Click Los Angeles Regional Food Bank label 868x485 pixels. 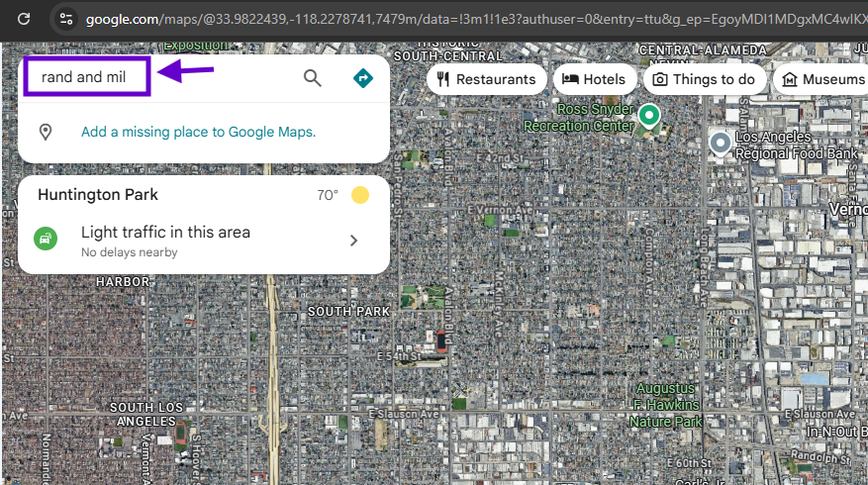point(796,145)
